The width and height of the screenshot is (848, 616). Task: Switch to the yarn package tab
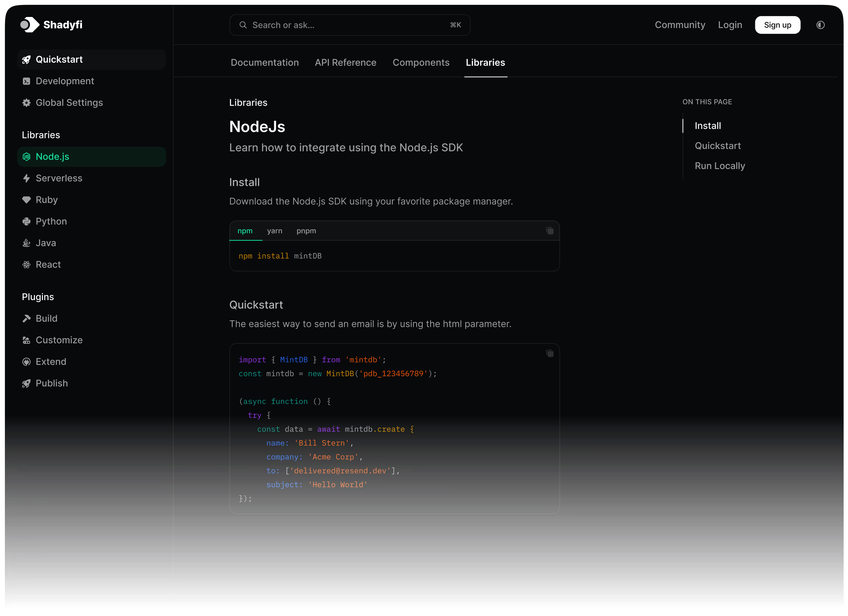275,231
